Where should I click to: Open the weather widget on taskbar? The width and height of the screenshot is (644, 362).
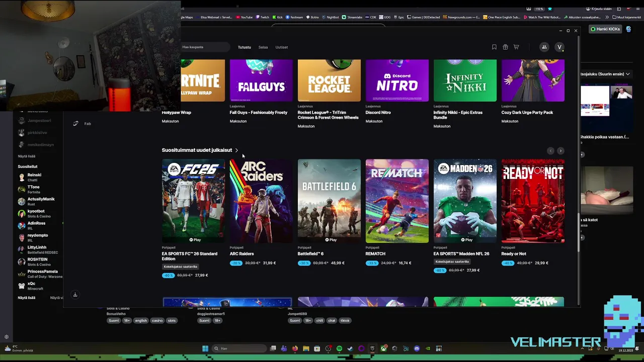point(19,348)
